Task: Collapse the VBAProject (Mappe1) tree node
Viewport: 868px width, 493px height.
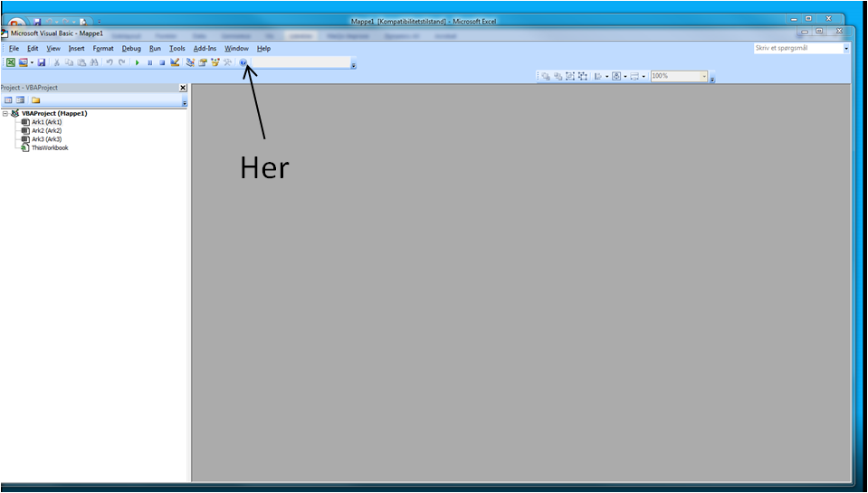Action: click(x=5, y=114)
